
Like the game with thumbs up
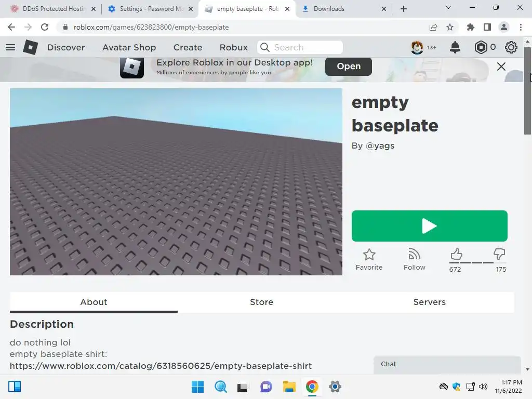coord(456,254)
